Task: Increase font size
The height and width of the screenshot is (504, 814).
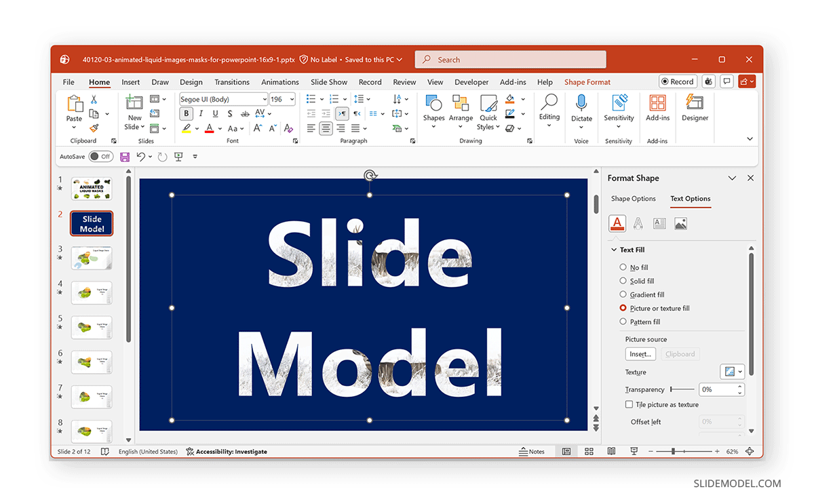Action: click(258, 128)
